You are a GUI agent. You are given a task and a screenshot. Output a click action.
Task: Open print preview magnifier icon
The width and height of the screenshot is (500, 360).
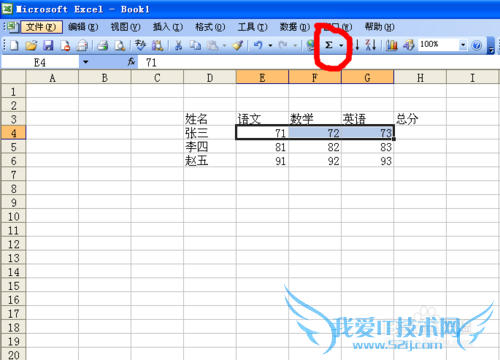pyautogui.click(x=120, y=45)
